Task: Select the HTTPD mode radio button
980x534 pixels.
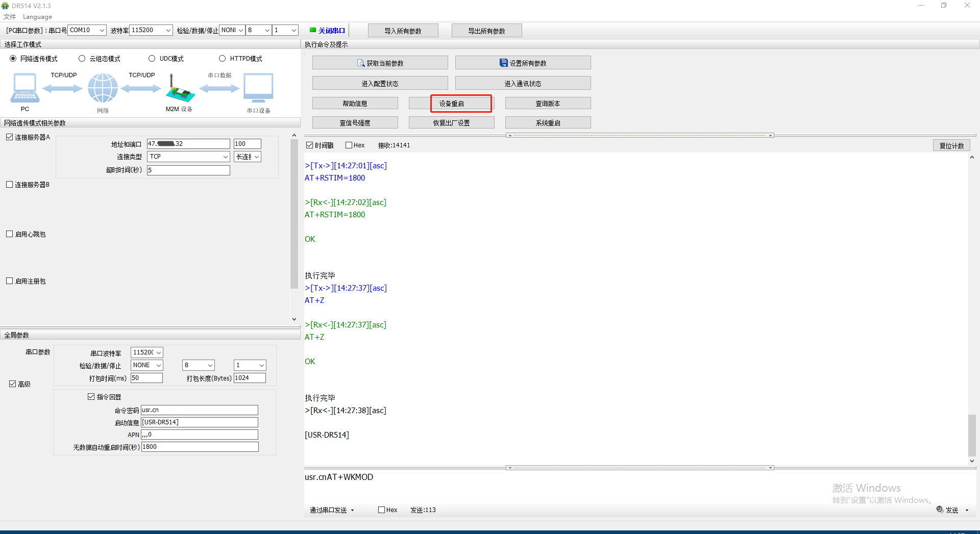Action: click(x=223, y=59)
